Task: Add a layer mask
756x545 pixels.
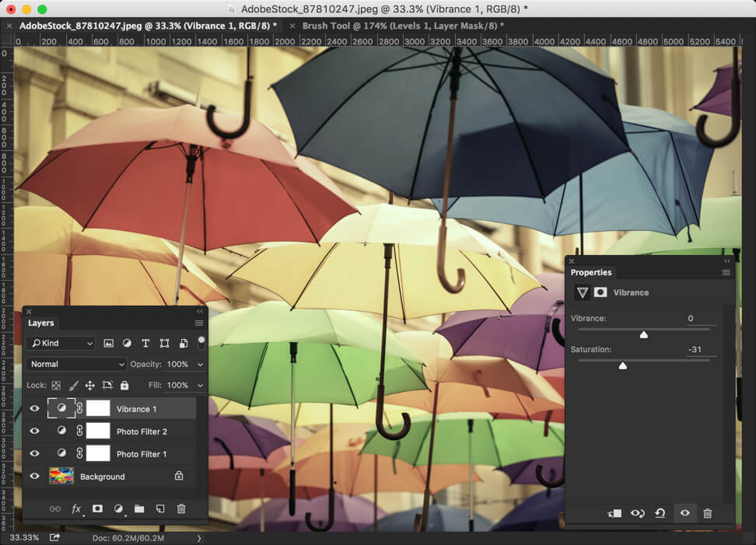Action: 97,509
